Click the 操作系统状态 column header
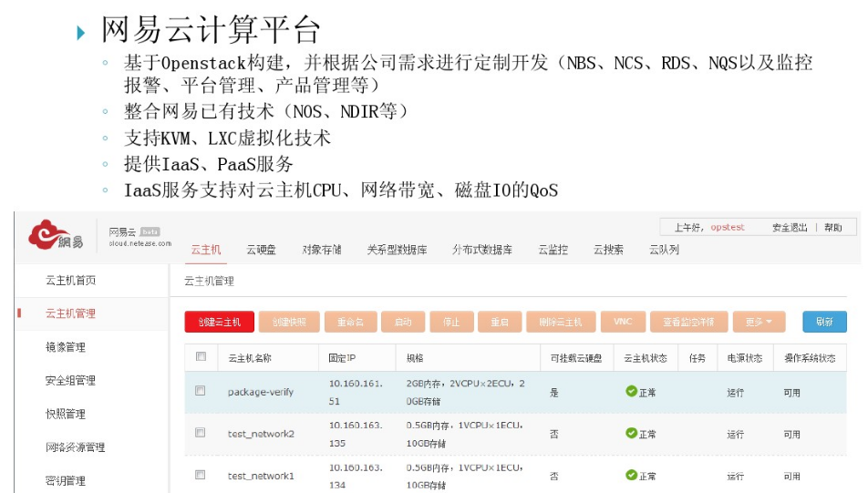 click(810, 358)
